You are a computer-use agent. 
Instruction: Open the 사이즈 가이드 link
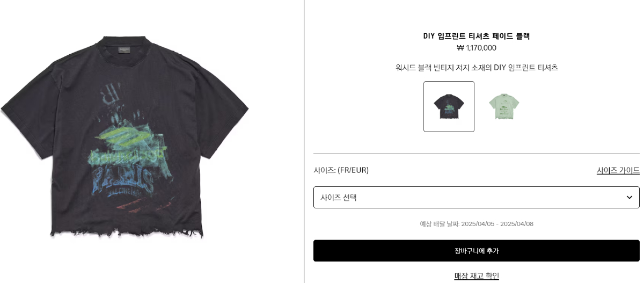coord(618,170)
